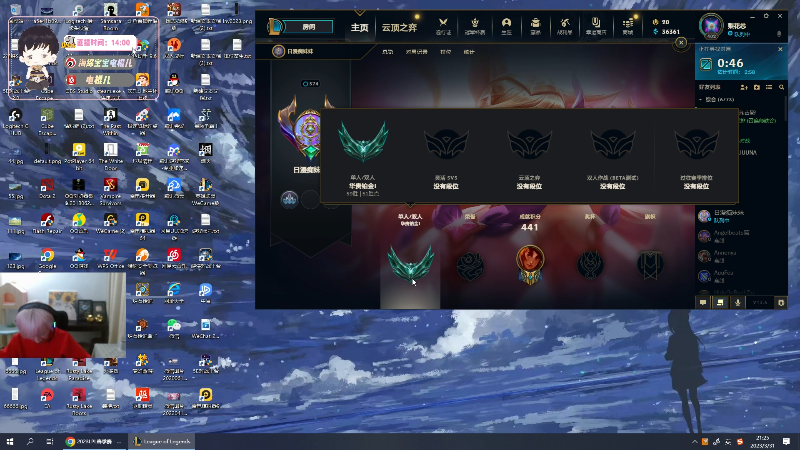Click the trophy emblem in the profile bottom row
Screen dimensions: 800x450
tap(590, 265)
